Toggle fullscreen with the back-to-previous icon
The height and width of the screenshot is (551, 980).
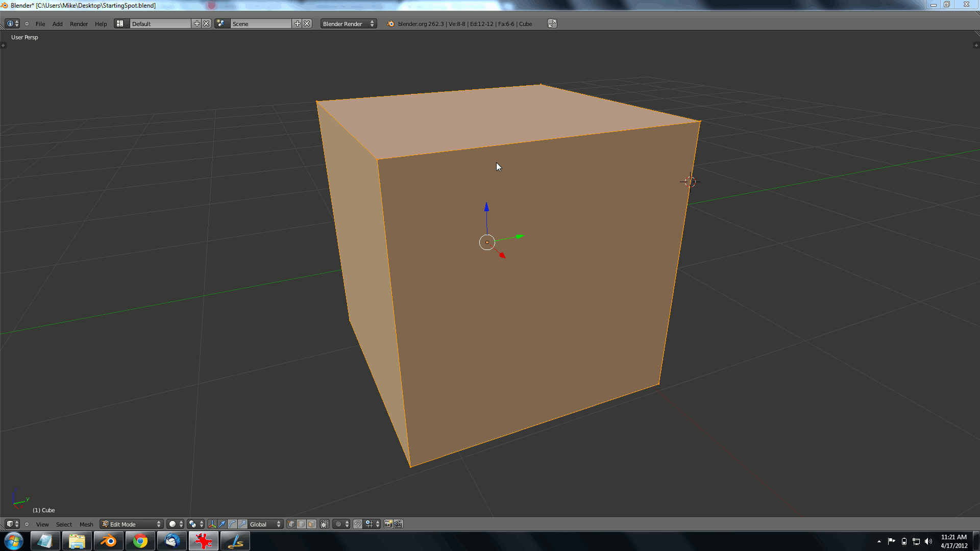(x=552, y=24)
